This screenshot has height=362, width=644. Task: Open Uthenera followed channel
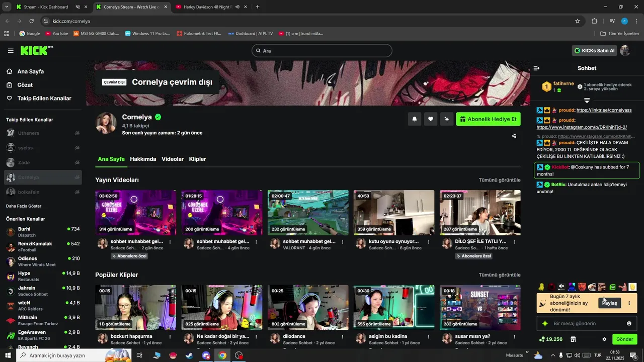(43, 133)
